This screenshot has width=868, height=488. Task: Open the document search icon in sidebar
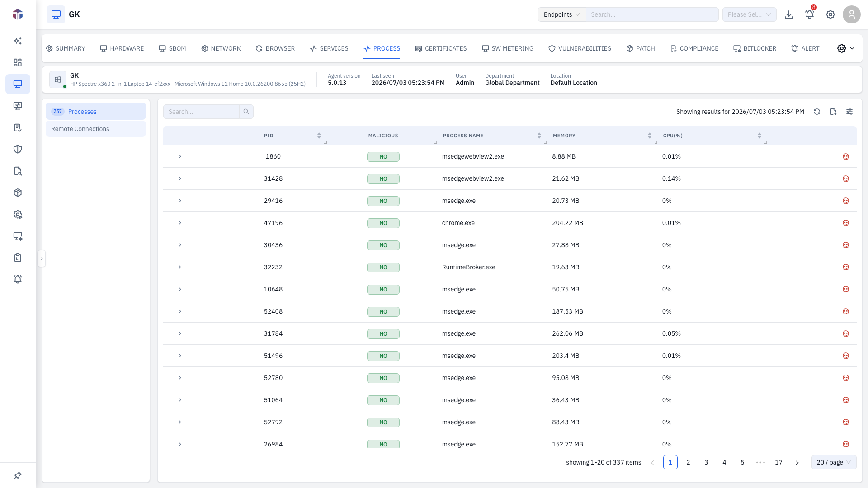[18, 171]
